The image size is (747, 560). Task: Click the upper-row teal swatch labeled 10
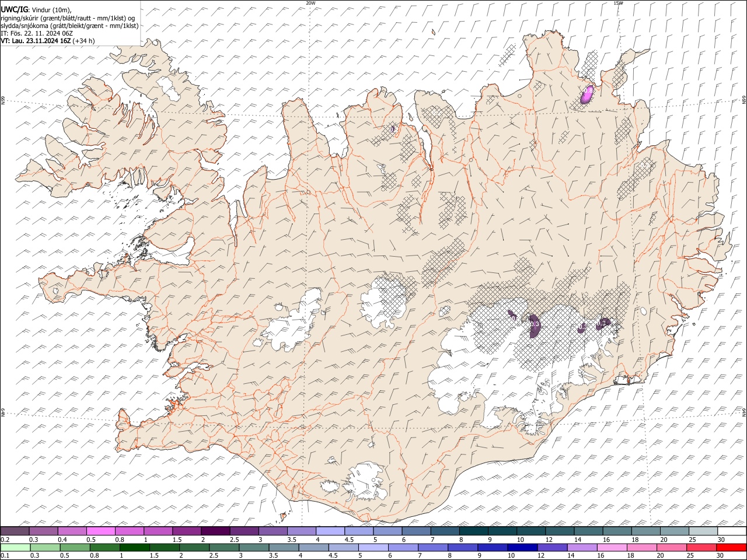point(531,531)
